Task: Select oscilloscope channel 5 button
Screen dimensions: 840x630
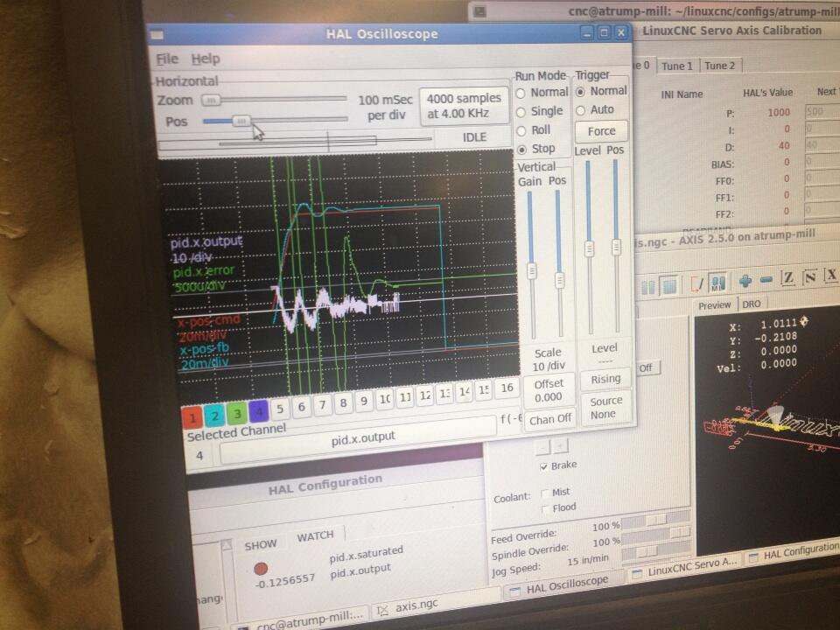Action: 280,409
